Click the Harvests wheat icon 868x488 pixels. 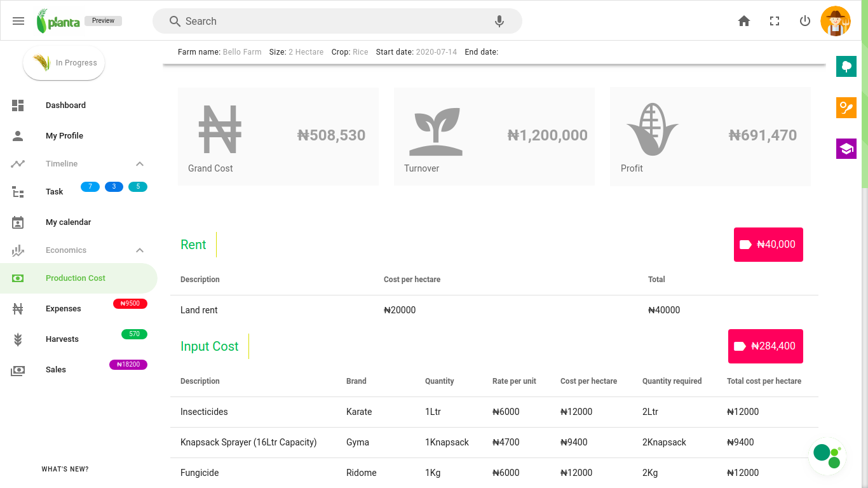(x=18, y=339)
